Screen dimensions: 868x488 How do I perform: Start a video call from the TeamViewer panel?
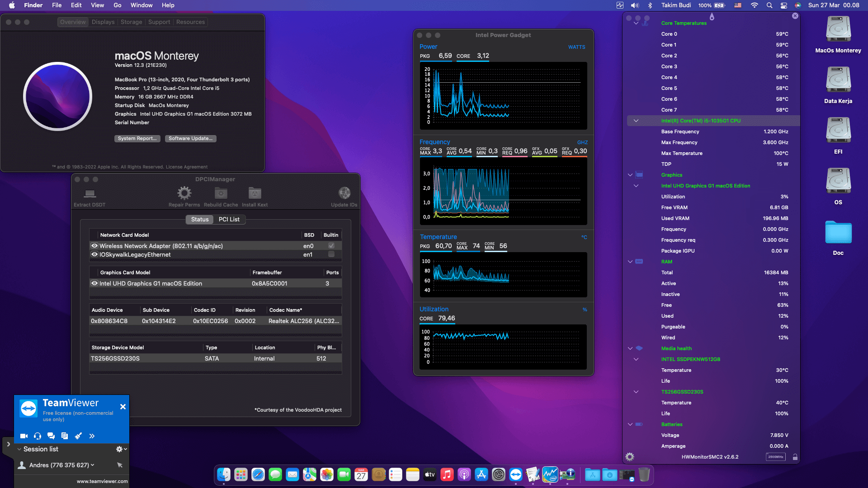coord(24,436)
